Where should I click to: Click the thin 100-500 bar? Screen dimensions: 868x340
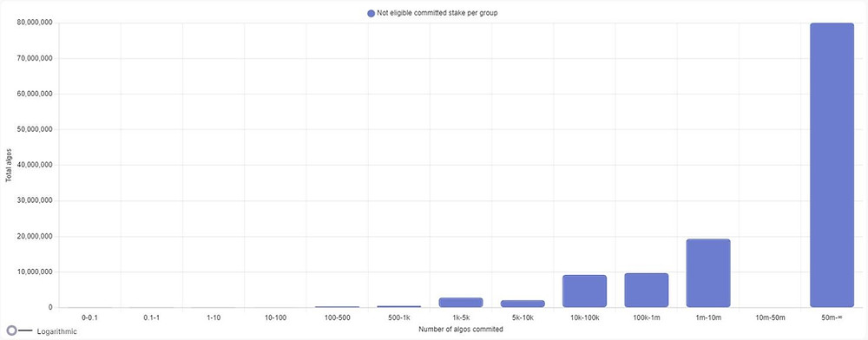[x=337, y=307]
